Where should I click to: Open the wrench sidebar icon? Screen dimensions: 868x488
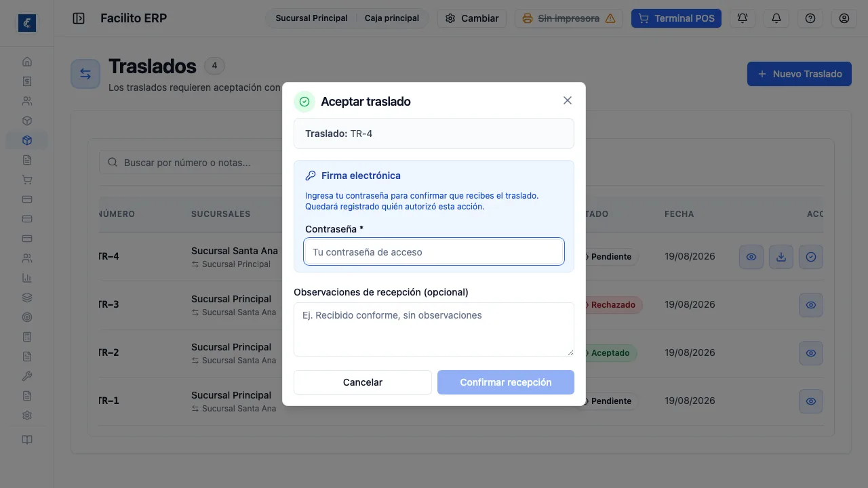(27, 376)
